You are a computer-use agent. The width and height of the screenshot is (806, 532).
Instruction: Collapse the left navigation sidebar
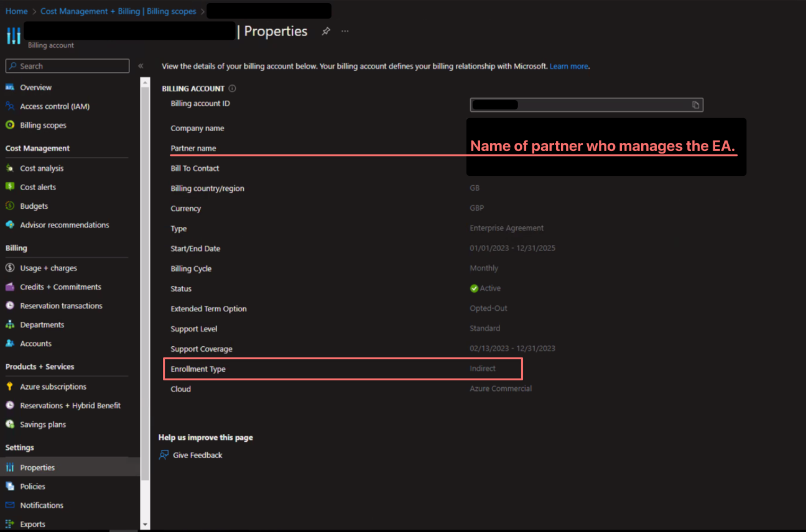141,66
